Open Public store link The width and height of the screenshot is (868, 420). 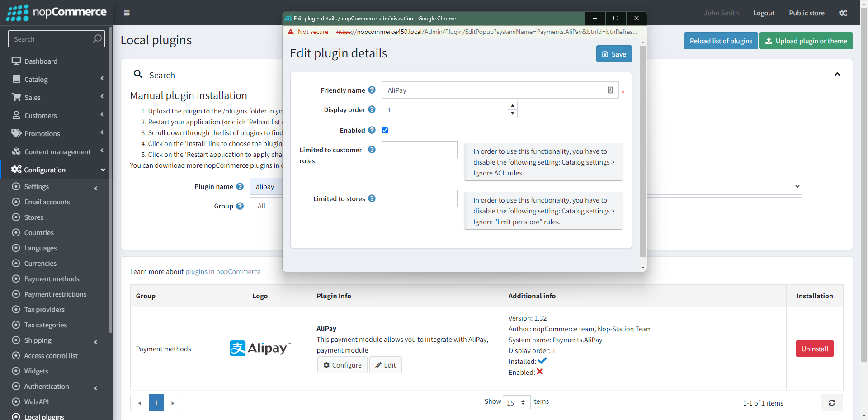tap(807, 13)
